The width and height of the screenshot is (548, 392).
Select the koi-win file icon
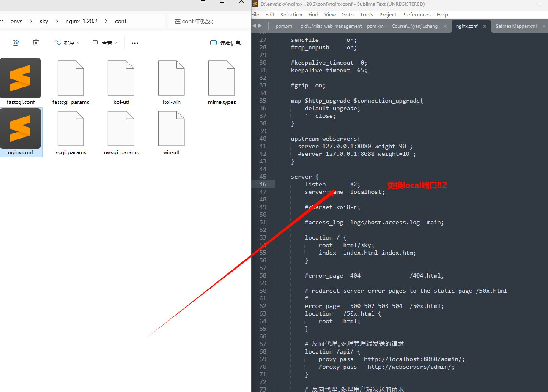[x=171, y=78]
